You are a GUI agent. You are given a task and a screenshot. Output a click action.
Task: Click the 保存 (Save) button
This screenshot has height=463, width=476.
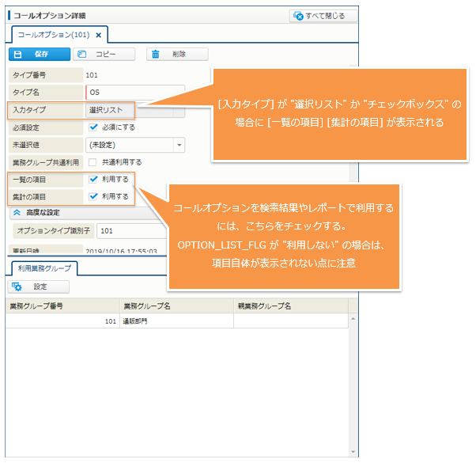pyautogui.click(x=36, y=55)
